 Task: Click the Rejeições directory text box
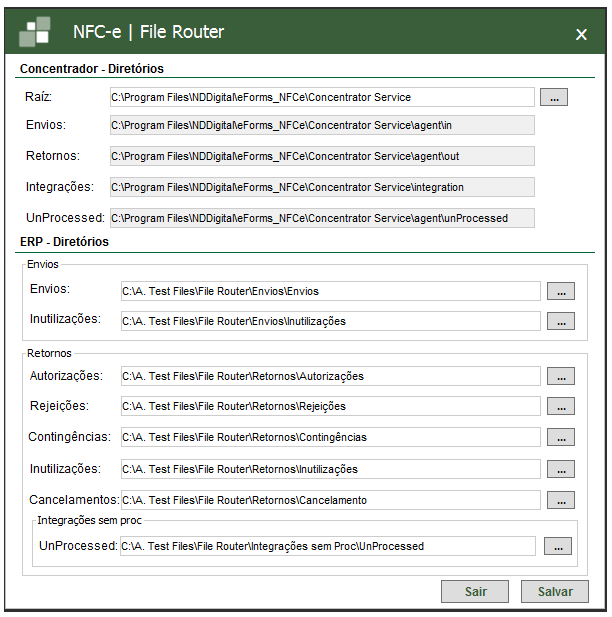click(x=329, y=406)
